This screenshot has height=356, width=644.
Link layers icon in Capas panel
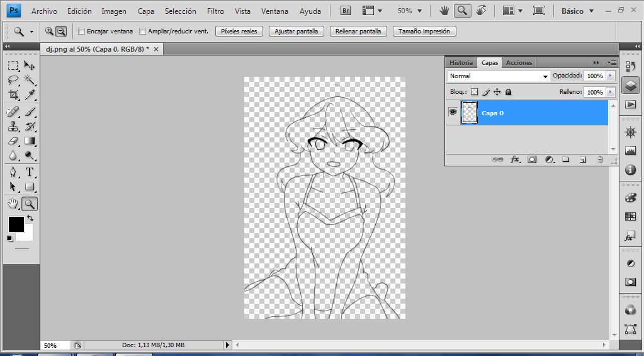tap(497, 159)
